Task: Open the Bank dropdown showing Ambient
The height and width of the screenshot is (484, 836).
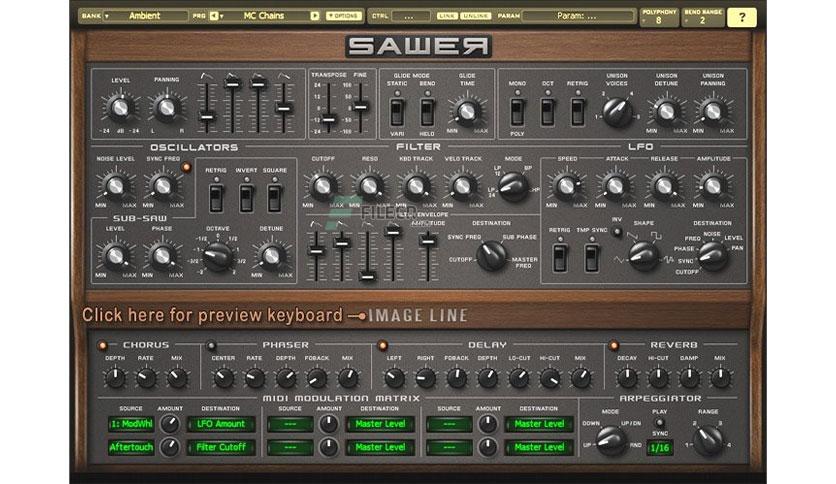Action: 144,16
